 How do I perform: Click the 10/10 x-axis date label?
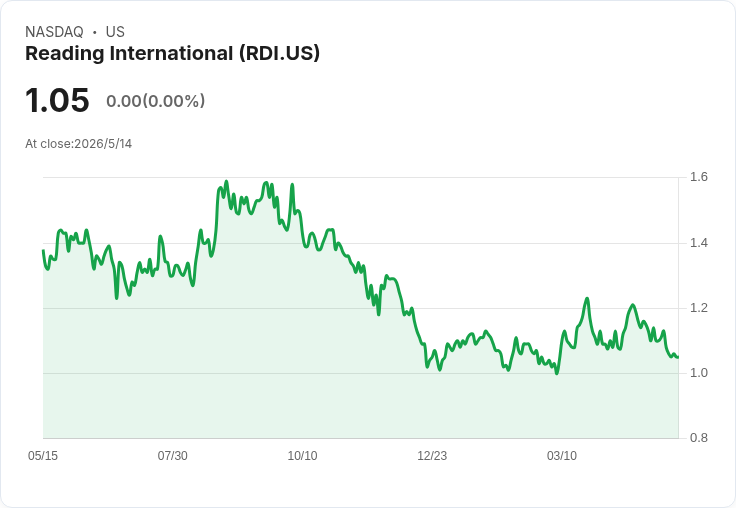[x=302, y=455]
